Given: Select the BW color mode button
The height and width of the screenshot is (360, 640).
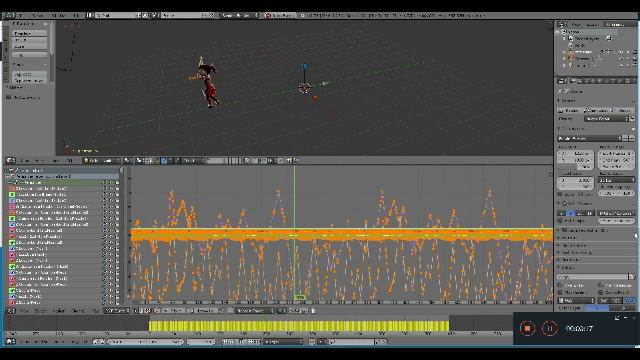Looking at the screenshot, I should 604,301.
